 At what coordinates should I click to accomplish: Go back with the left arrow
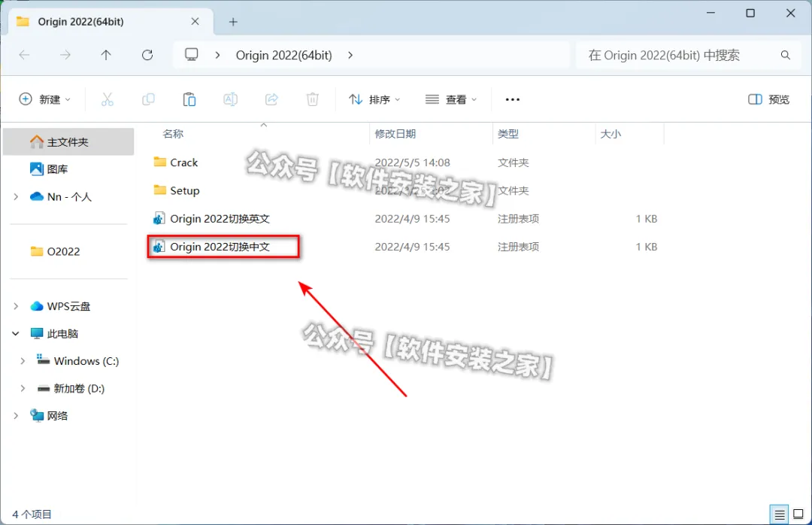[x=24, y=55]
